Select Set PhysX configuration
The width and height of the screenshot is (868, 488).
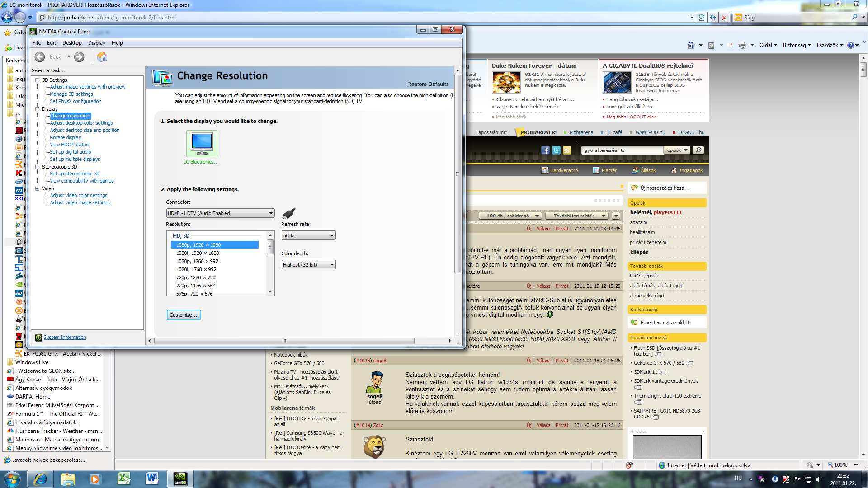pos(75,101)
